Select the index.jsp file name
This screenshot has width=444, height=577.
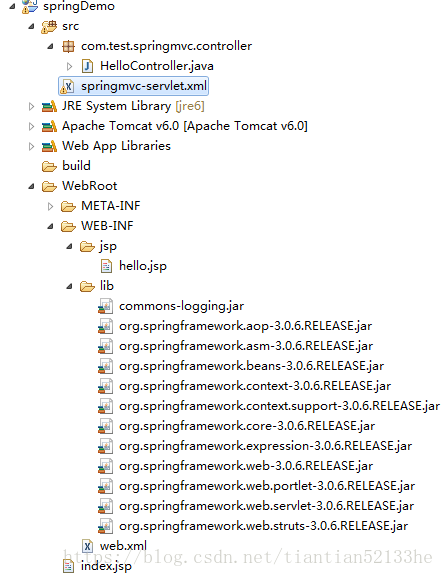(x=106, y=566)
